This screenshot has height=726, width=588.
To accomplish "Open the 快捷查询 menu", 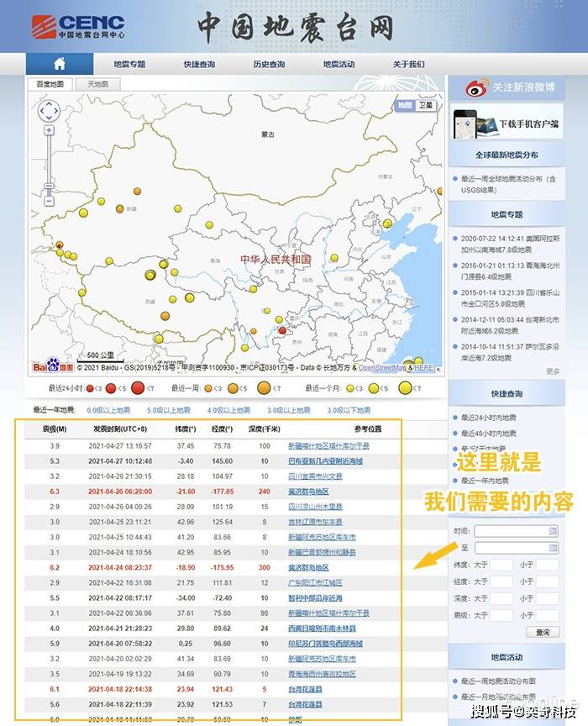I will coord(199,64).
